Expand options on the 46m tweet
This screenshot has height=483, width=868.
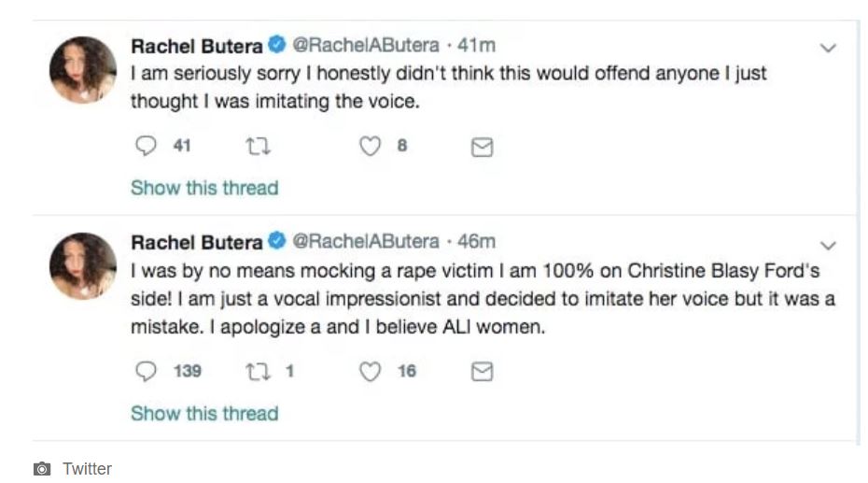(x=827, y=245)
